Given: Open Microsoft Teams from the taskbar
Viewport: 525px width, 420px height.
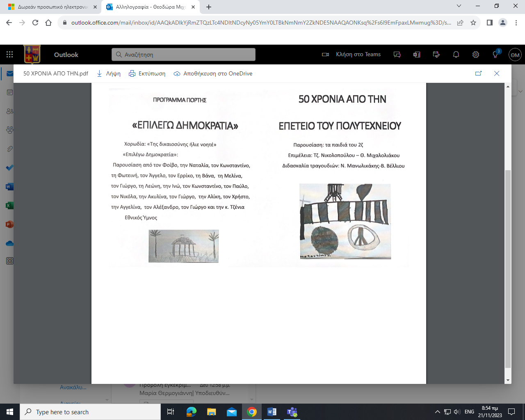Looking at the screenshot, I should pyautogui.click(x=292, y=412).
